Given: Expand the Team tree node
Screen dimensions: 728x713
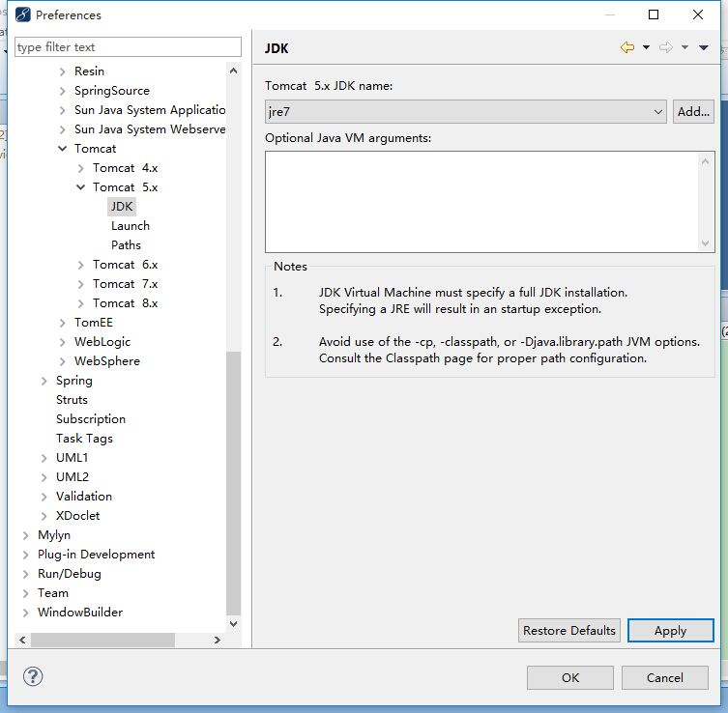Looking at the screenshot, I should (26, 593).
